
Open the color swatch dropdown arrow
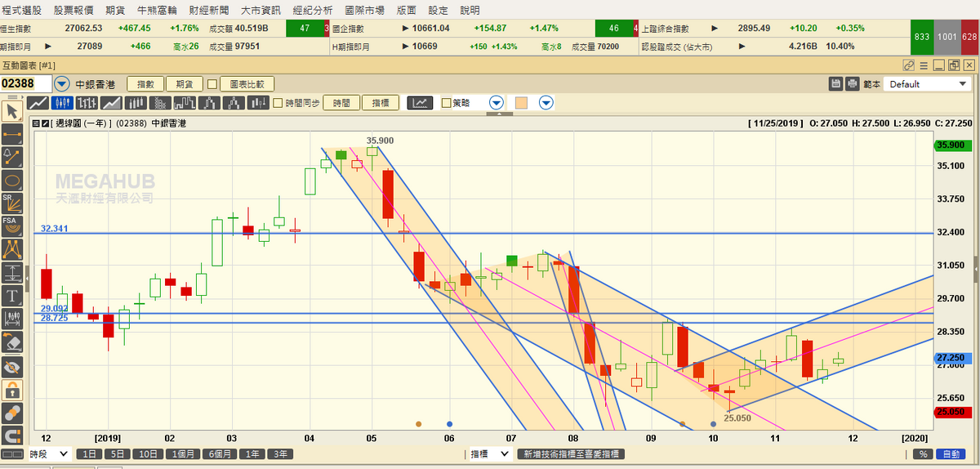click(546, 103)
